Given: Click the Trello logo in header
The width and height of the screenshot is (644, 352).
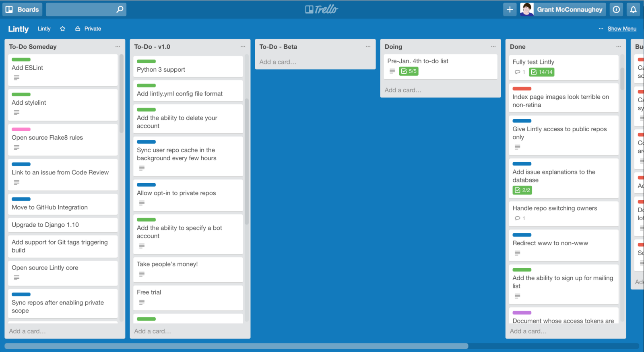Looking at the screenshot, I should tap(322, 9).
